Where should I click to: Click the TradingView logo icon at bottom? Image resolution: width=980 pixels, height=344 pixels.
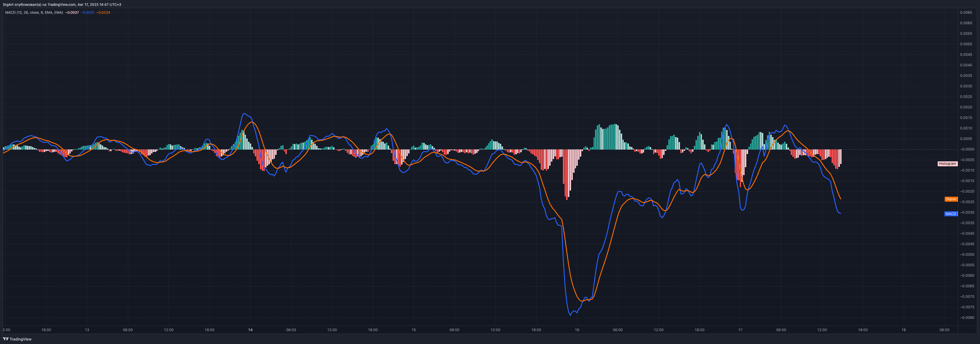(6, 339)
